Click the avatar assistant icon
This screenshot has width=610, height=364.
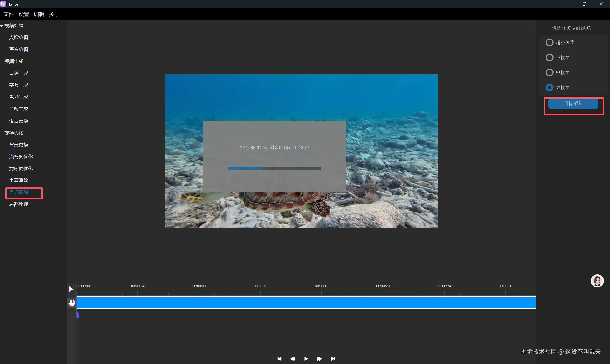point(597,281)
